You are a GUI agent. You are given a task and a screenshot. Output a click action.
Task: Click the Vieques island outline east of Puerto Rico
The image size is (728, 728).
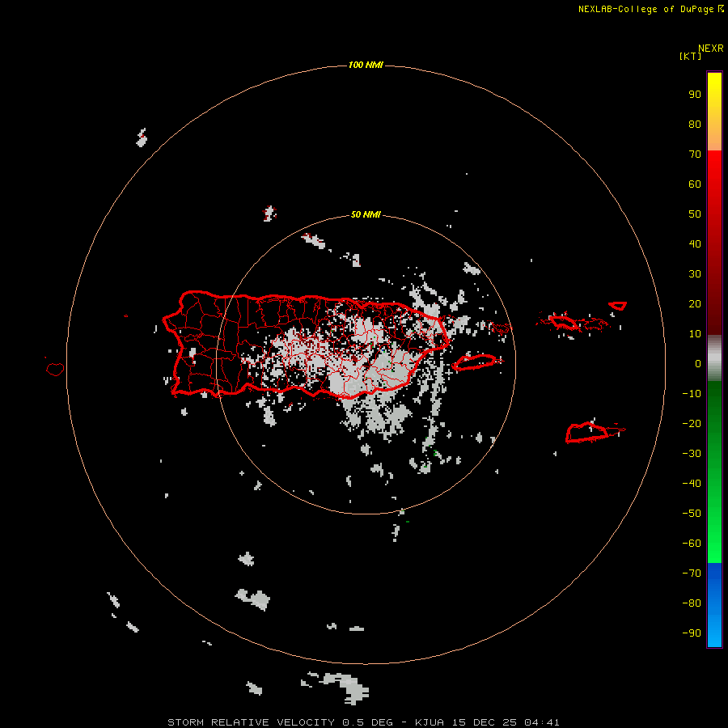(x=474, y=362)
